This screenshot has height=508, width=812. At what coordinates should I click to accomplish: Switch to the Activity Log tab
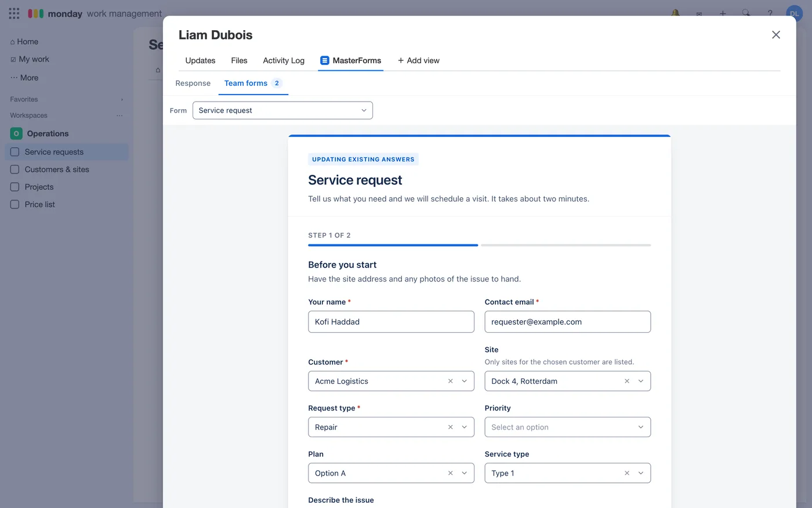pyautogui.click(x=284, y=60)
